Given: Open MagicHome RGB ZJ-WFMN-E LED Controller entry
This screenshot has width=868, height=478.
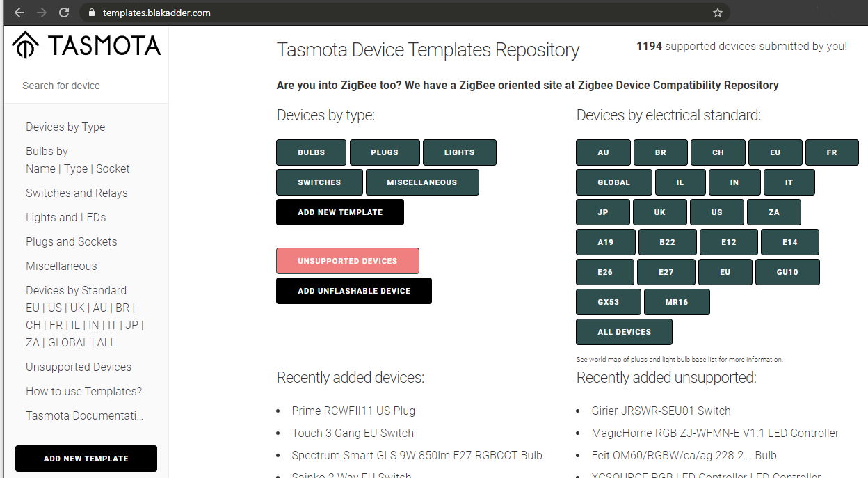Looking at the screenshot, I should pos(716,433).
